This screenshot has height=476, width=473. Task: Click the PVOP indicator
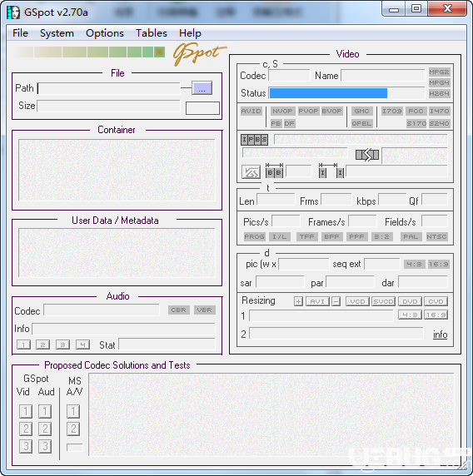click(x=308, y=112)
